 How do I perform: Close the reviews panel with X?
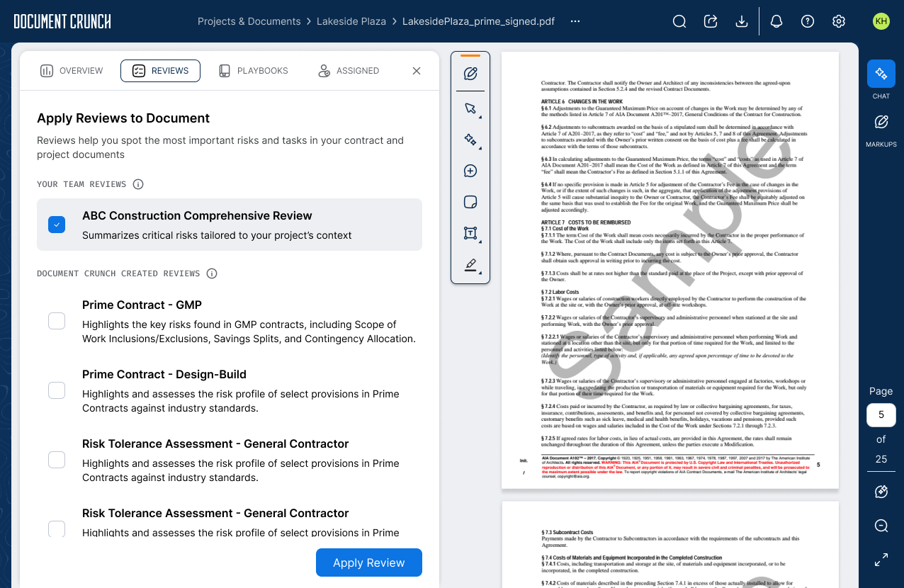(417, 71)
